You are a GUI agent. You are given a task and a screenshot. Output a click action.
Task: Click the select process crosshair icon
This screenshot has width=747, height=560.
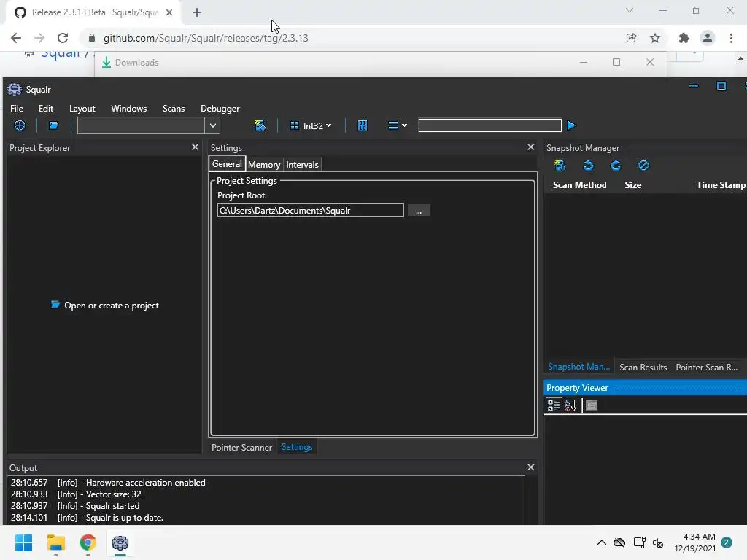[x=20, y=125]
